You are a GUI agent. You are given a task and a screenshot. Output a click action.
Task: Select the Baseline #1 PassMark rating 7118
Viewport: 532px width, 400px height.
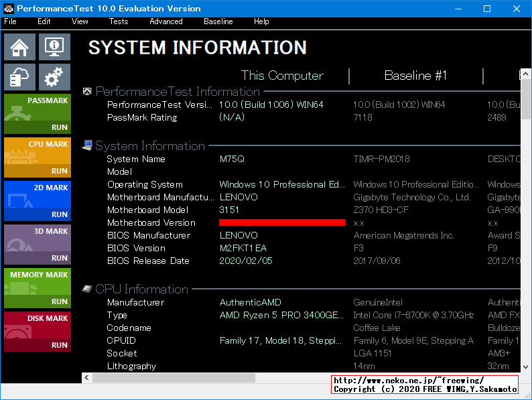pos(362,117)
